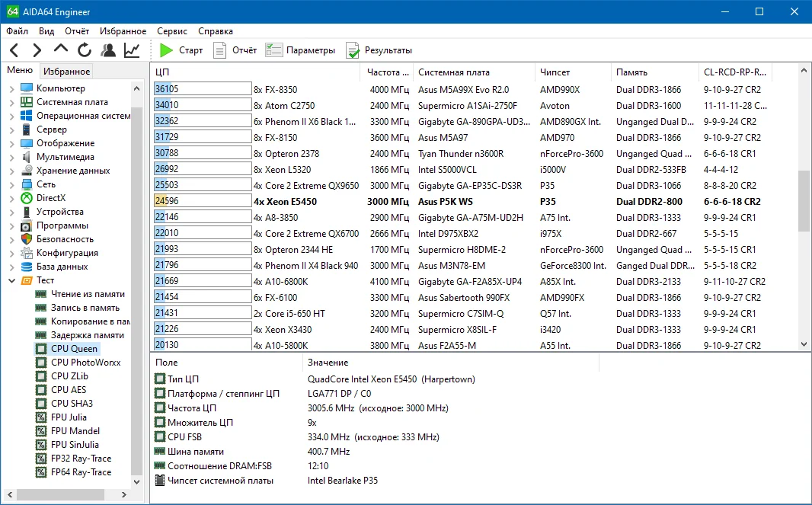Select the Конфигурация gear icon
This screenshot has height=505, width=812.
[x=27, y=253]
